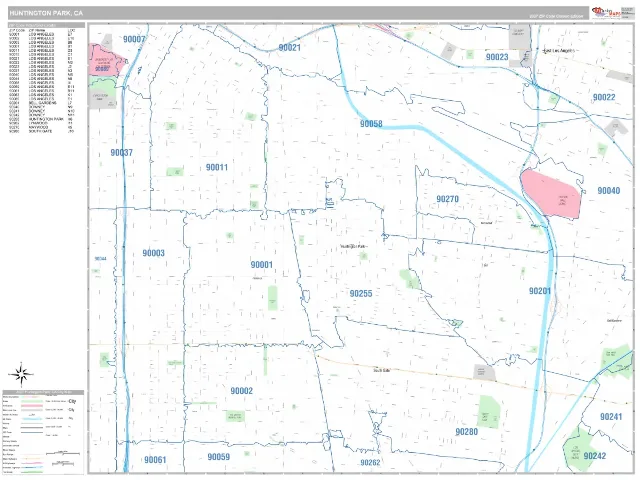Click the BELL GARDENS row in ZIP index table
Screen dimensions: 640x480
pos(42,103)
